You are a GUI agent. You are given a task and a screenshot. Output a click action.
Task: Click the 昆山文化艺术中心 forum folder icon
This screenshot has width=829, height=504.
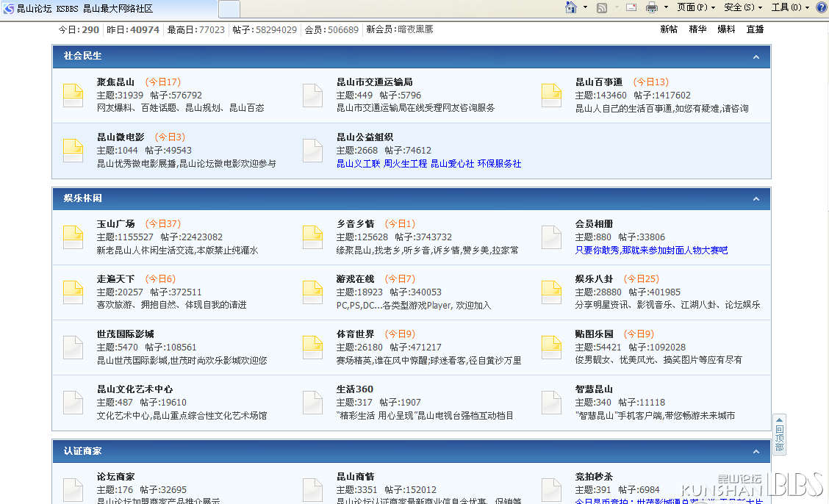point(73,403)
